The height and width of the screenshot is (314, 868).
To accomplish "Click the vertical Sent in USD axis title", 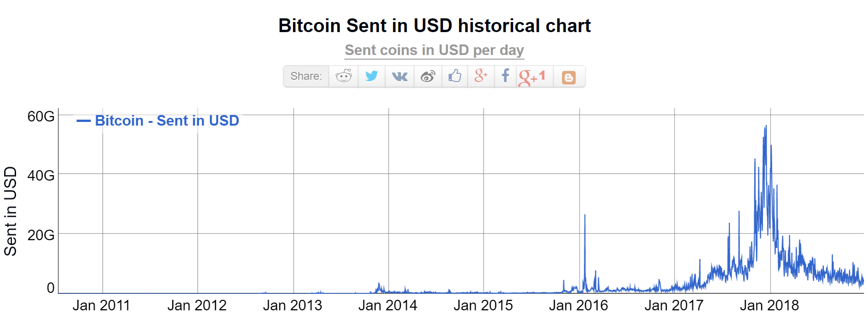I will pos(10,211).
